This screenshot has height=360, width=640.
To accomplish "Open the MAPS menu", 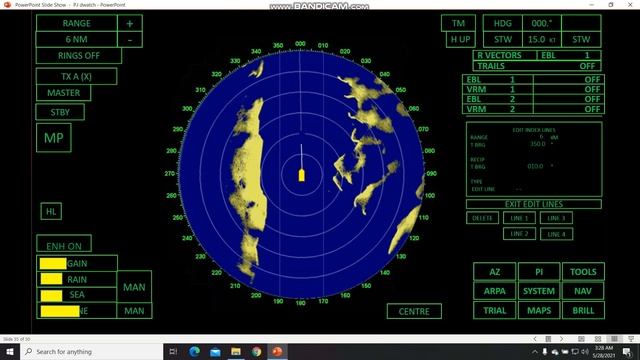I will (539, 310).
